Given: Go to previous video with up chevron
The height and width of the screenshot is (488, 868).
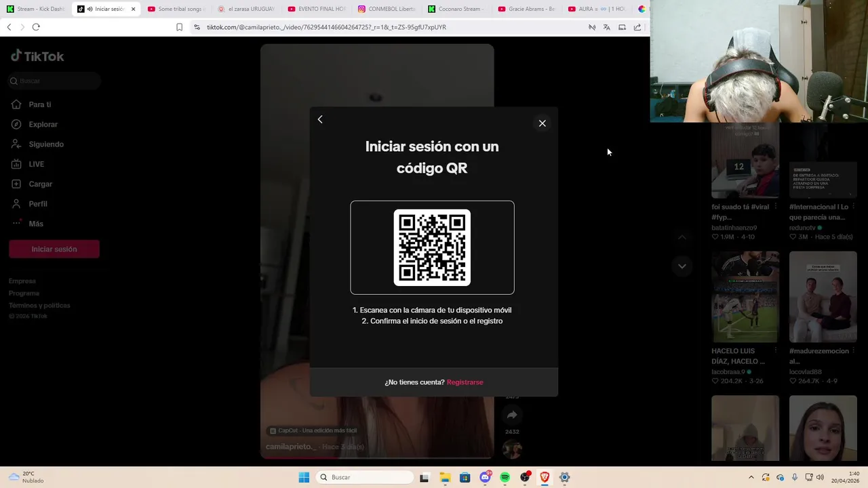Looking at the screenshot, I should [682, 237].
